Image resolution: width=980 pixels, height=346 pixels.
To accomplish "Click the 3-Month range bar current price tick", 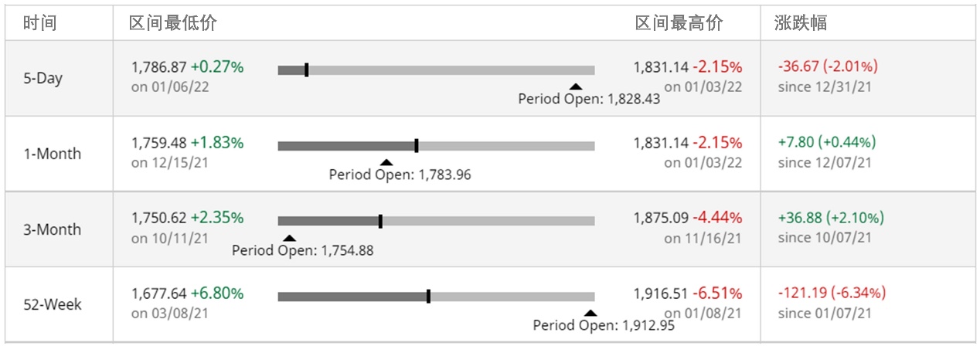I will [x=380, y=221].
